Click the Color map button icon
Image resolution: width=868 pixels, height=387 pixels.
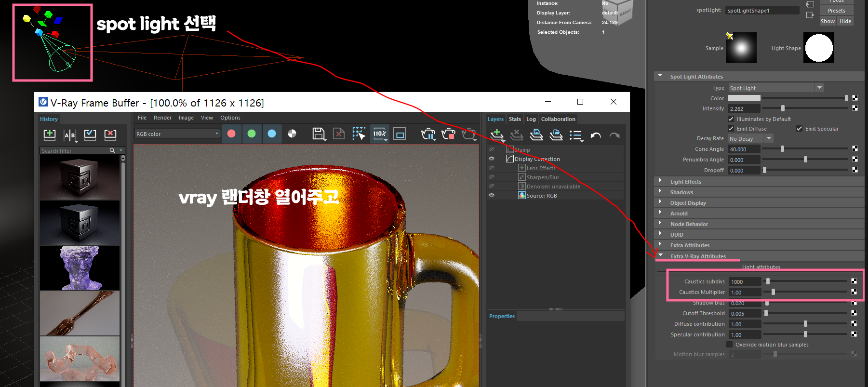click(855, 98)
